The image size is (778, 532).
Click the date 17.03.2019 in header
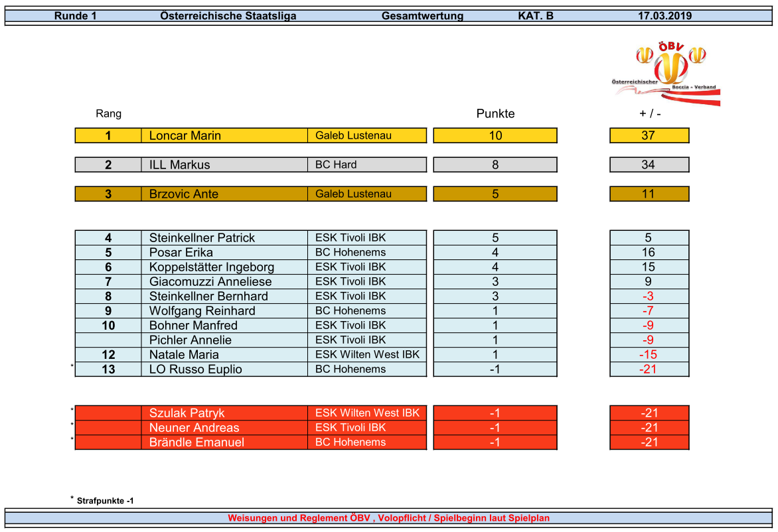664,16
